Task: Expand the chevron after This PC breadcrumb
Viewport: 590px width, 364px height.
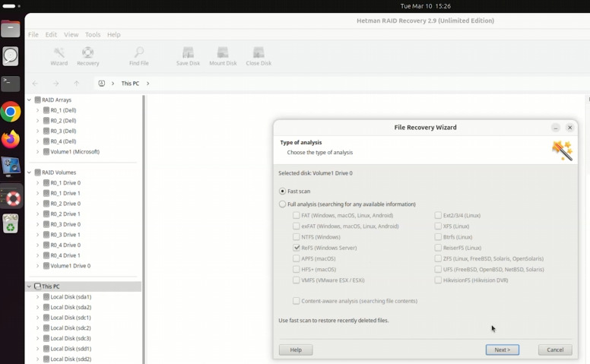Action: [147, 84]
